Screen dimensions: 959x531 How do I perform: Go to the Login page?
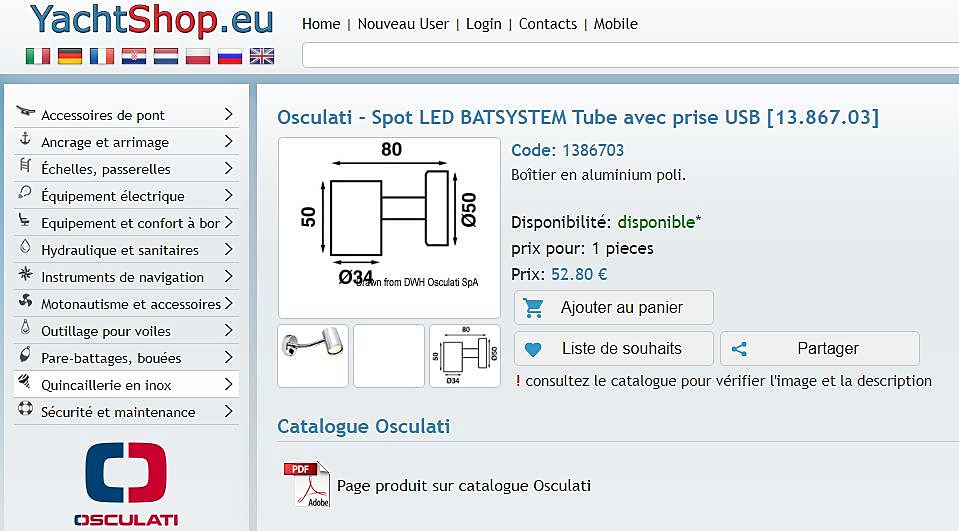pos(483,24)
